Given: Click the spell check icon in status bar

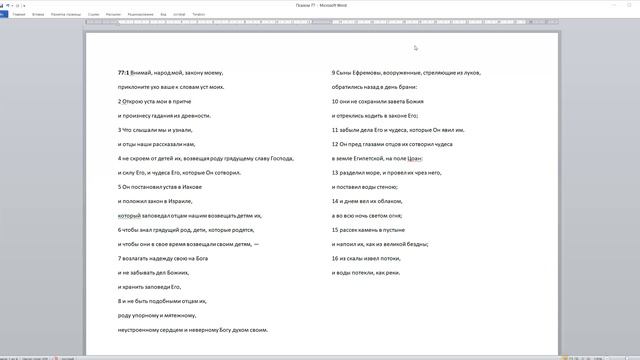Looking at the screenshot, I should click(55, 358).
